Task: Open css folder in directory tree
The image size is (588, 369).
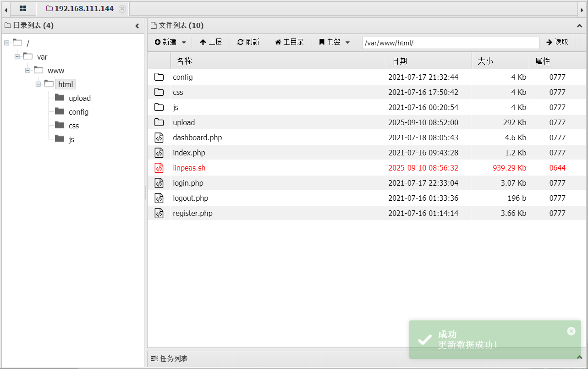Action: [x=74, y=126]
